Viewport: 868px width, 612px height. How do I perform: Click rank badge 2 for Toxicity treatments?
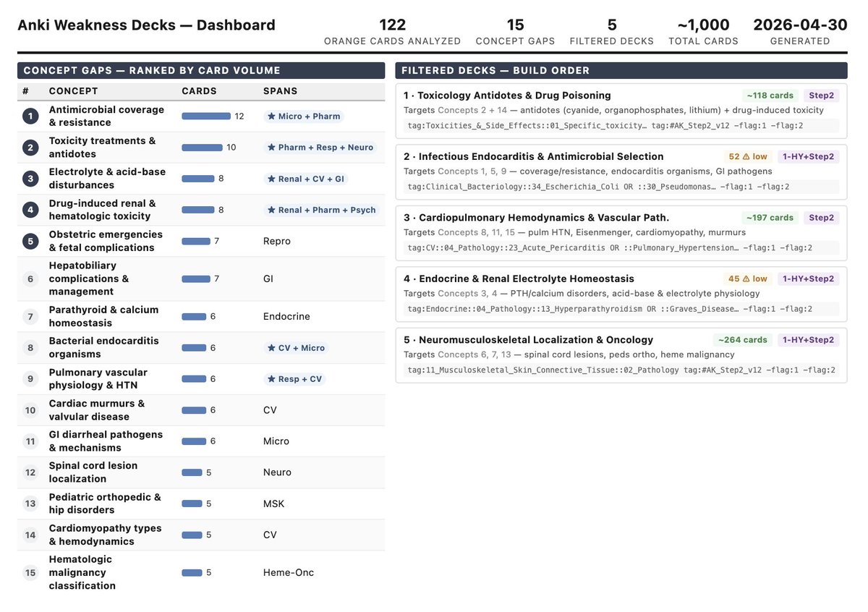[30, 148]
